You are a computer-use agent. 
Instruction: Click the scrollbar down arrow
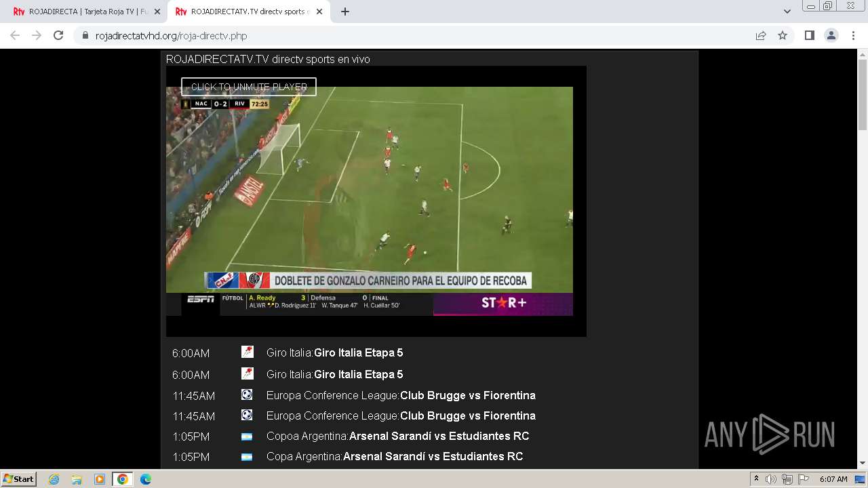click(x=863, y=464)
